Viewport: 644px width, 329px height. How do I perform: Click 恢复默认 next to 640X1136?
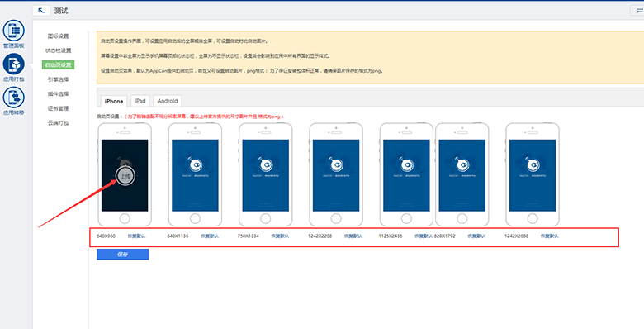pyautogui.click(x=210, y=236)
